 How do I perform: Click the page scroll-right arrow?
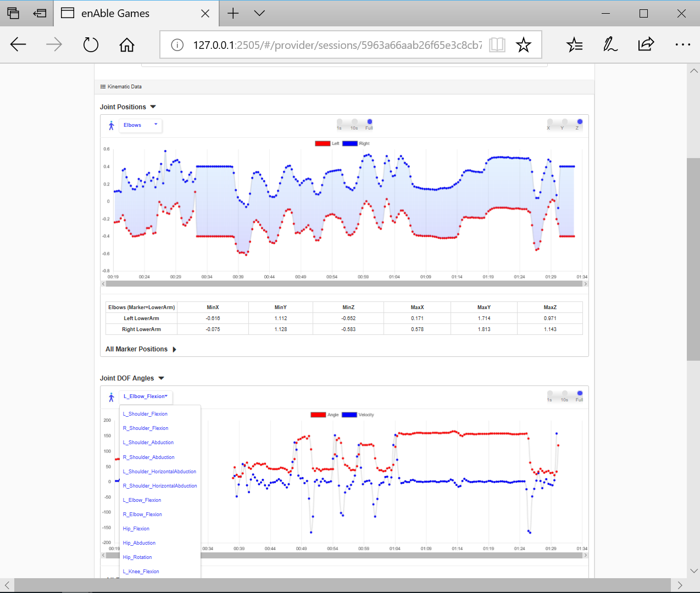(680, 585)
